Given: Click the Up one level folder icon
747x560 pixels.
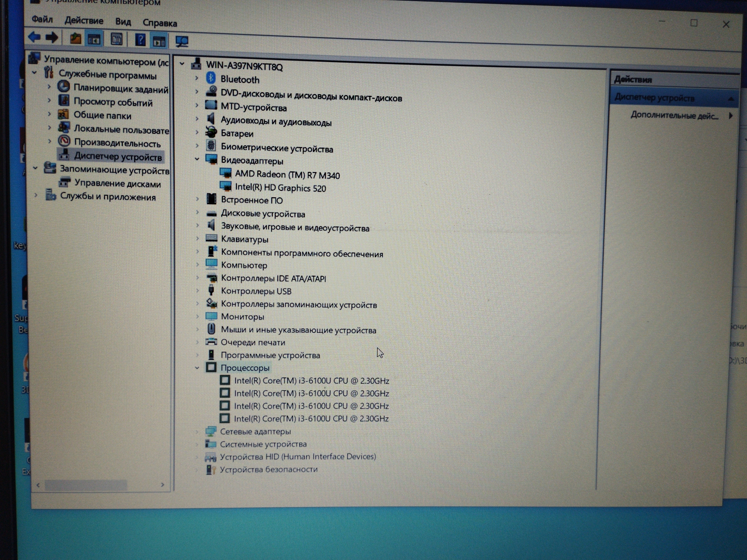Looking at the screenshot, I should (75, 38).
